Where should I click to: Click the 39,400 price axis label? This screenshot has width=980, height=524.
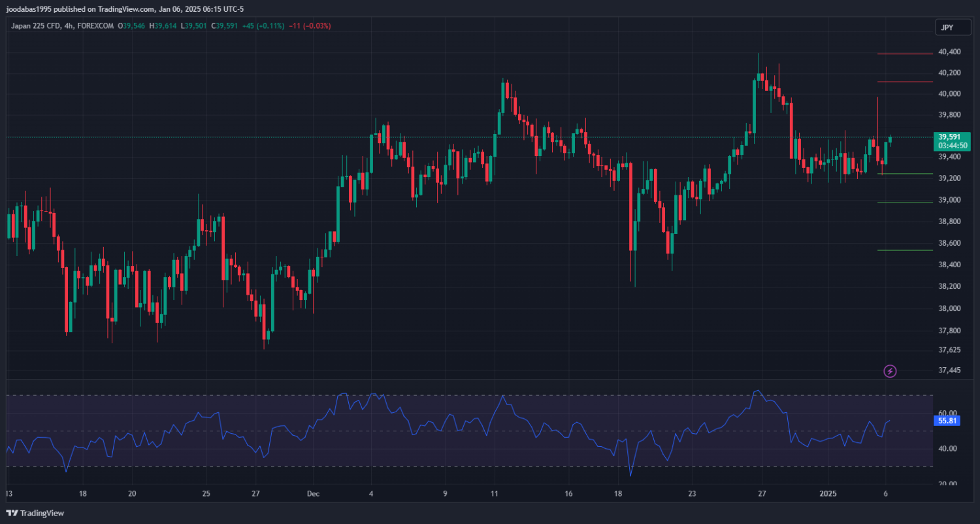tap(949, 157)
